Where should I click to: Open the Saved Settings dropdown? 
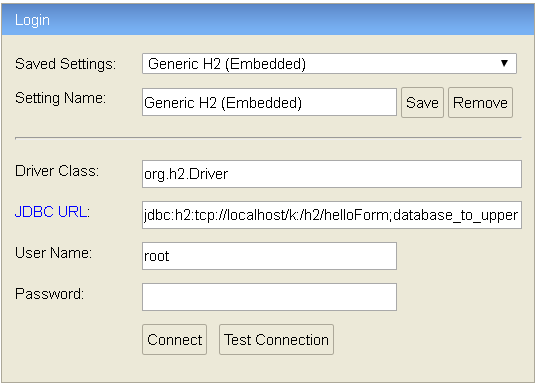coord(329,63)
